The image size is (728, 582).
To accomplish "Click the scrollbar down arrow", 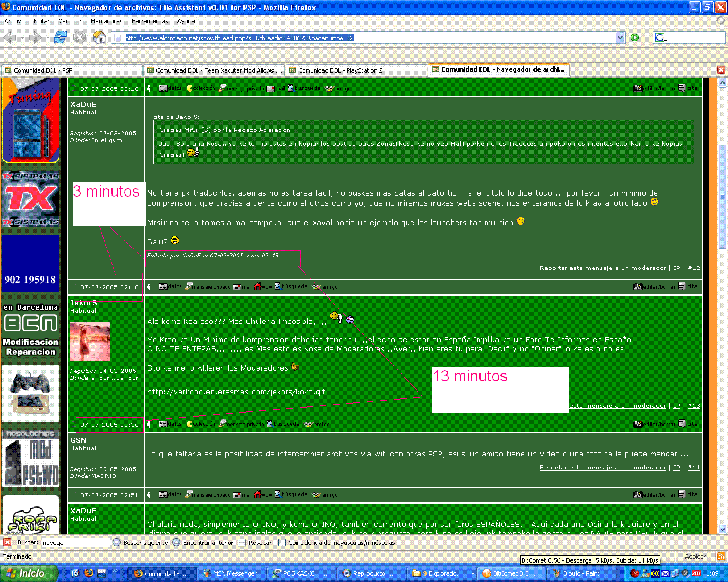I will coord(722,530).
